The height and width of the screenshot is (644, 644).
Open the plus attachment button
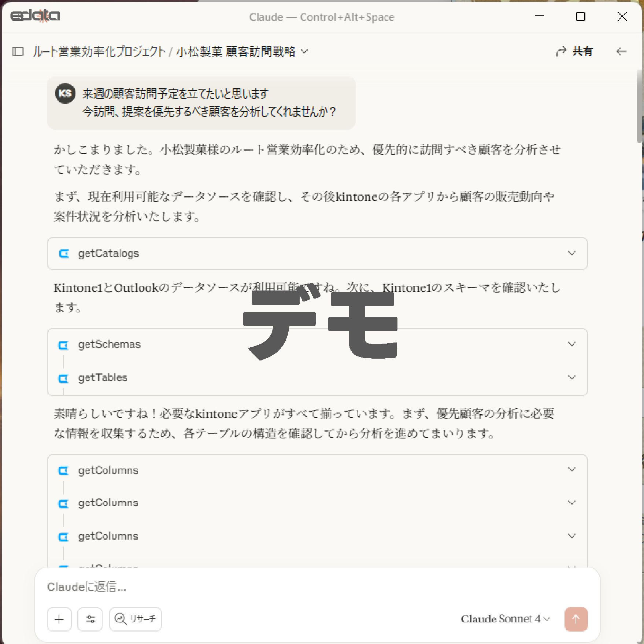[x=59, y=619]
